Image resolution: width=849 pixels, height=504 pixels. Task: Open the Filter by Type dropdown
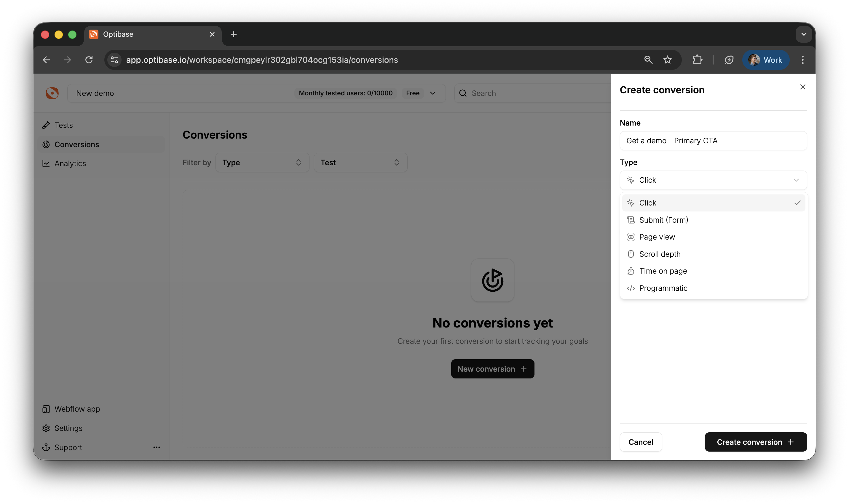pos(262,162)
